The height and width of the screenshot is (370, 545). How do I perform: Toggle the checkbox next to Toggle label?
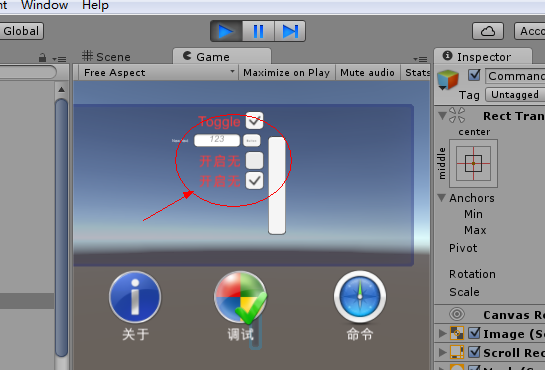[254, 121]
